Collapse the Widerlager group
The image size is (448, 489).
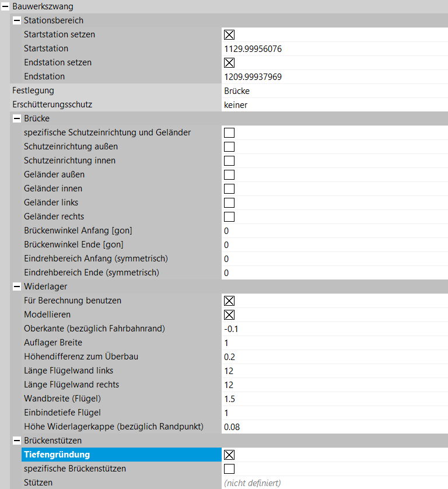point(17,287)
